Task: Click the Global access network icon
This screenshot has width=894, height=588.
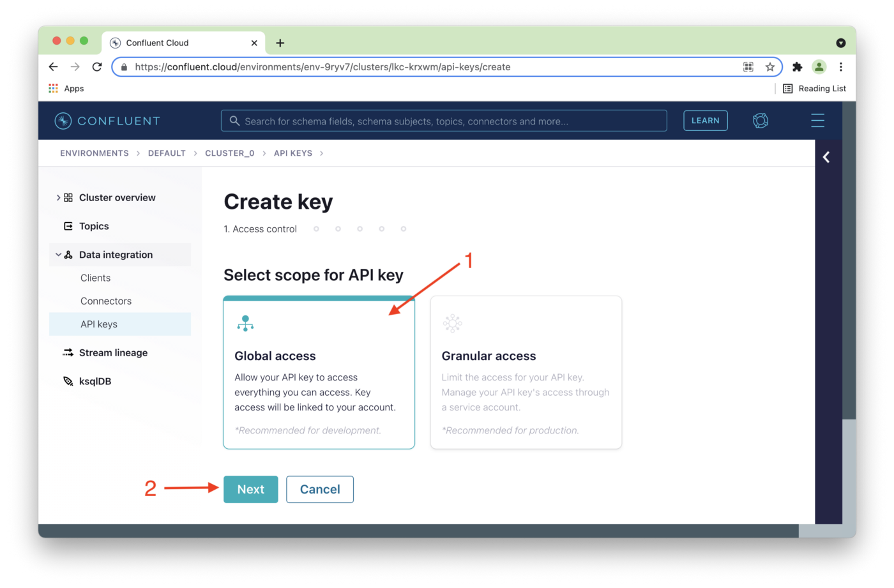Action: coord(245,323)
